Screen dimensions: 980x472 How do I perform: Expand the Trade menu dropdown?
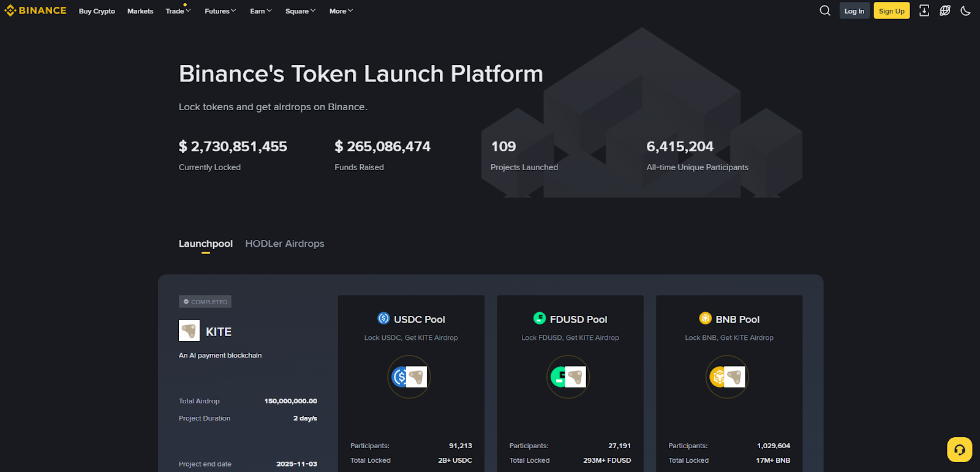(x=178, y=11)
